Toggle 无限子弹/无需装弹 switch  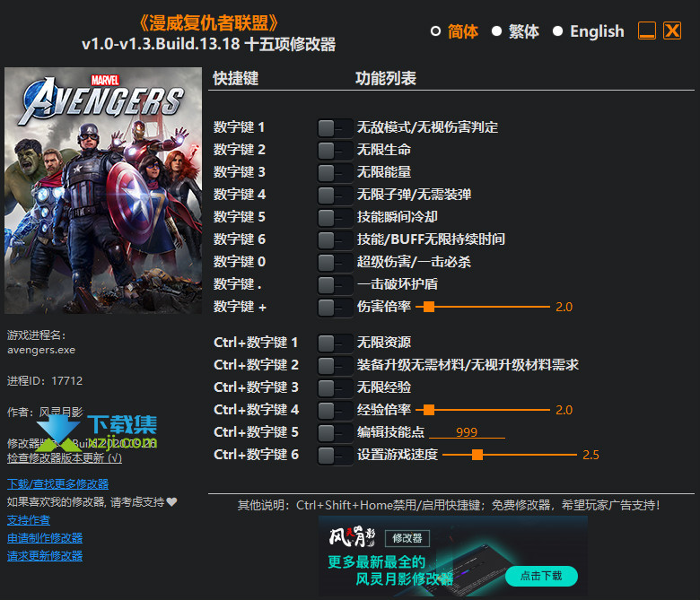coord(335,196)
